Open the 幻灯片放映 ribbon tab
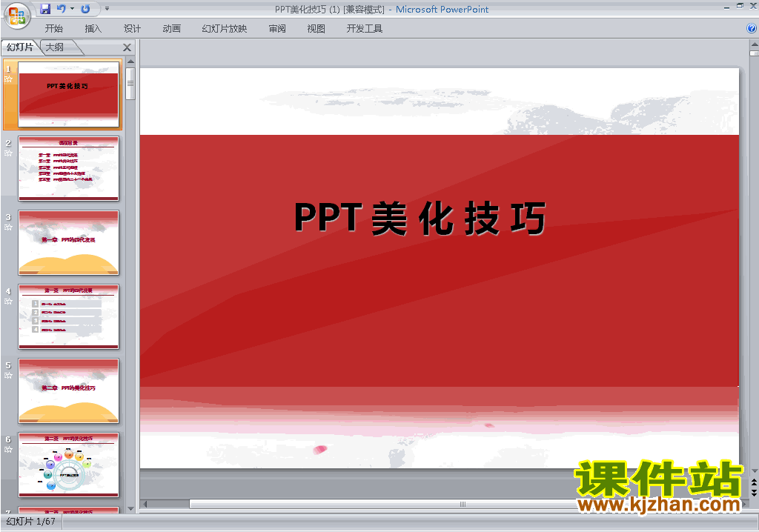Viewport: 759px width, 532px height. point(225,29)
